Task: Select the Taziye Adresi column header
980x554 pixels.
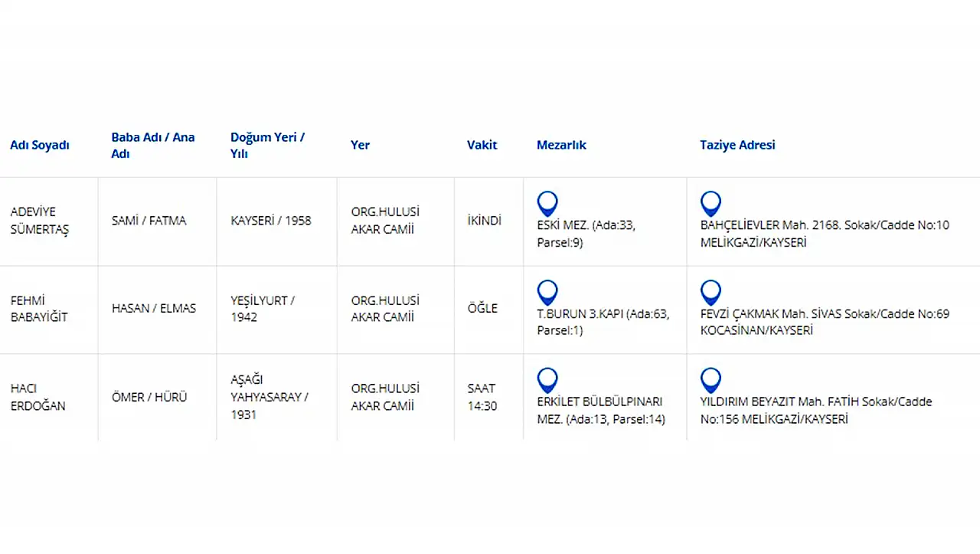Action: point(737,145)
